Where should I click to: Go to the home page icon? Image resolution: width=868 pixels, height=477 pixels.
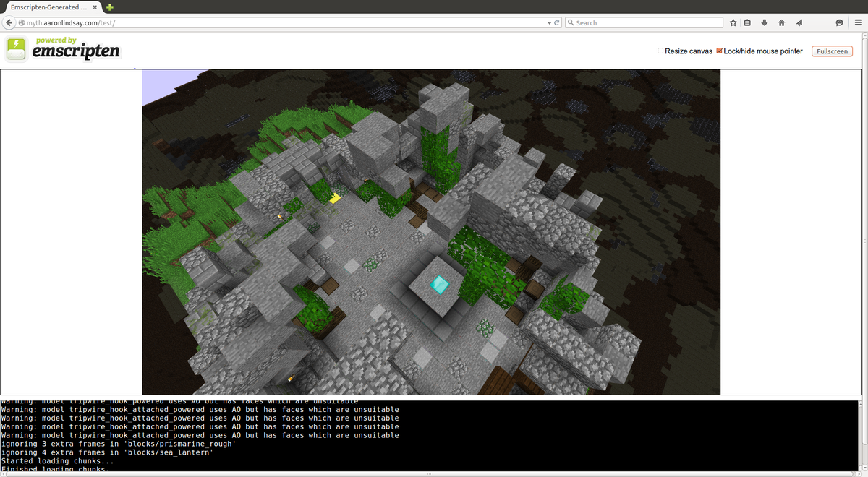tap(782, 22)
